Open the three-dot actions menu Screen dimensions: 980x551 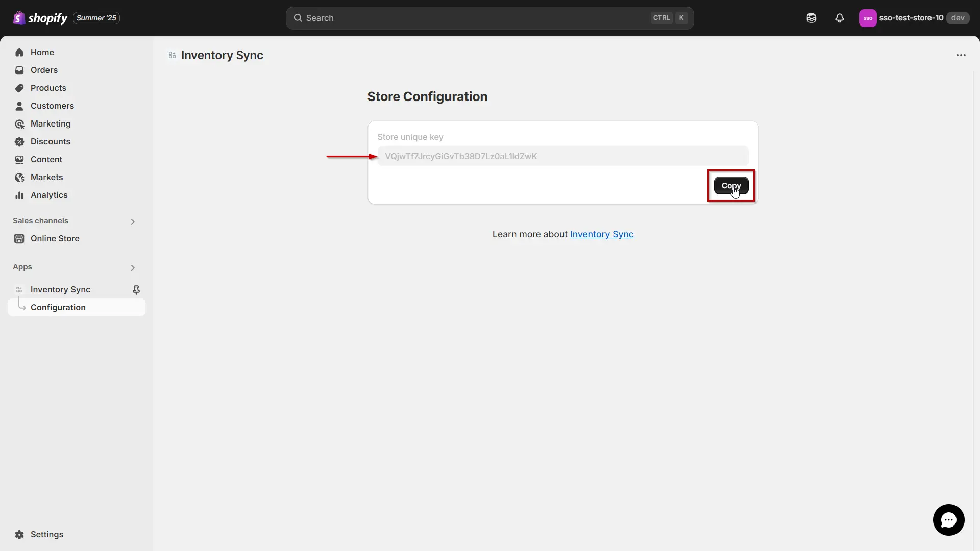click(x=961, y=55)
